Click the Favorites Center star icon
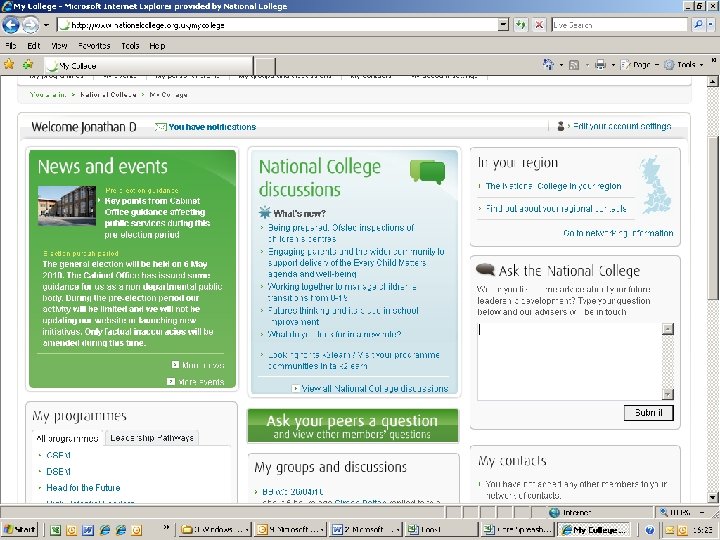The width and height of the screenshot is (720, 540). (x=9, y=64)
